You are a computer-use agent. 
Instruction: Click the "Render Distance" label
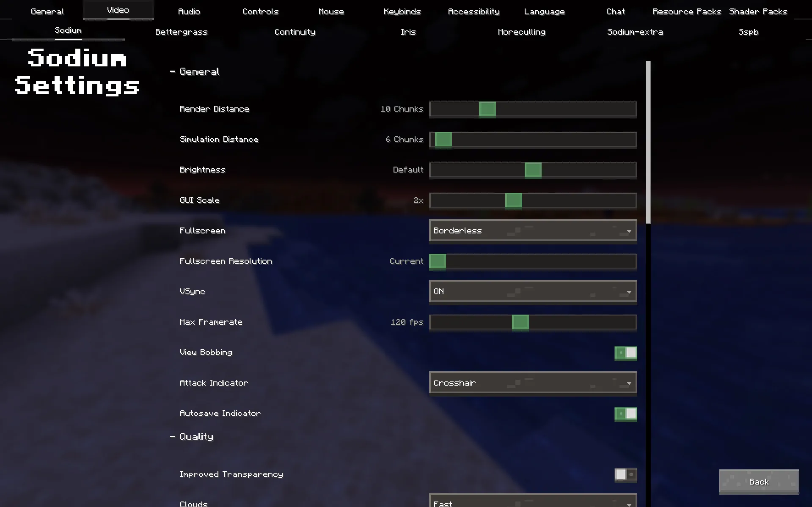[x=214, y=109]
